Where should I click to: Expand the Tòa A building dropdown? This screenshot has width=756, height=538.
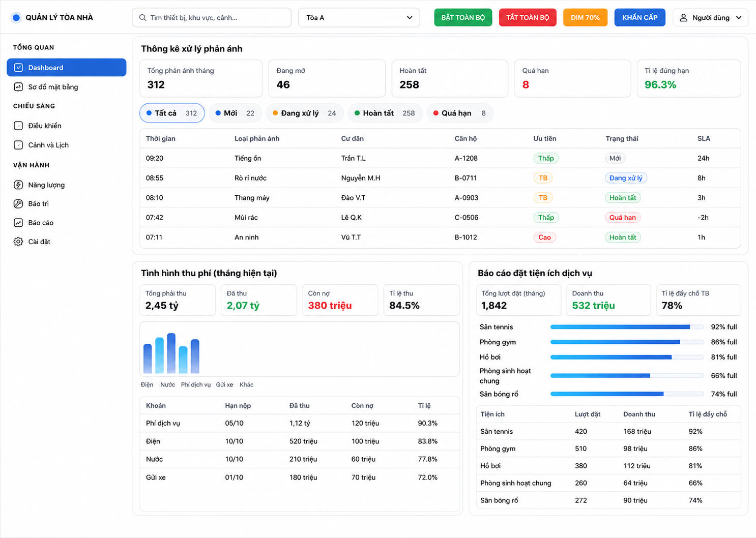(359, 17)
